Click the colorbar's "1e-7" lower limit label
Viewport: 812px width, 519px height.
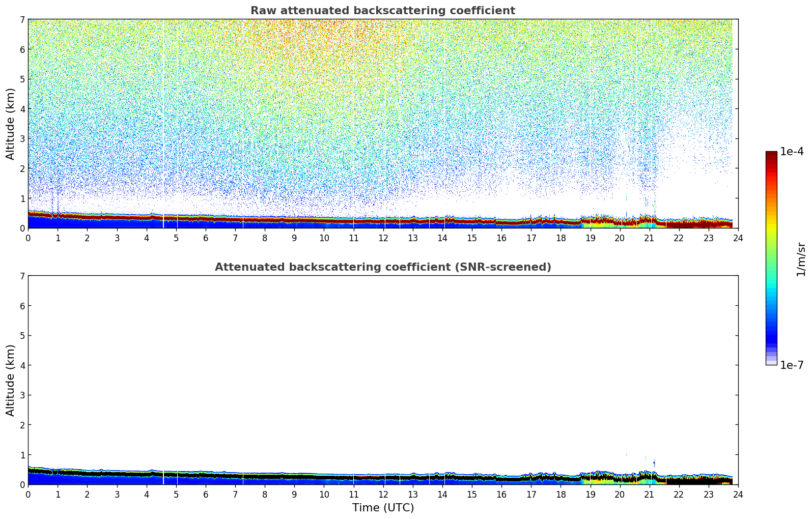(792, 365)
